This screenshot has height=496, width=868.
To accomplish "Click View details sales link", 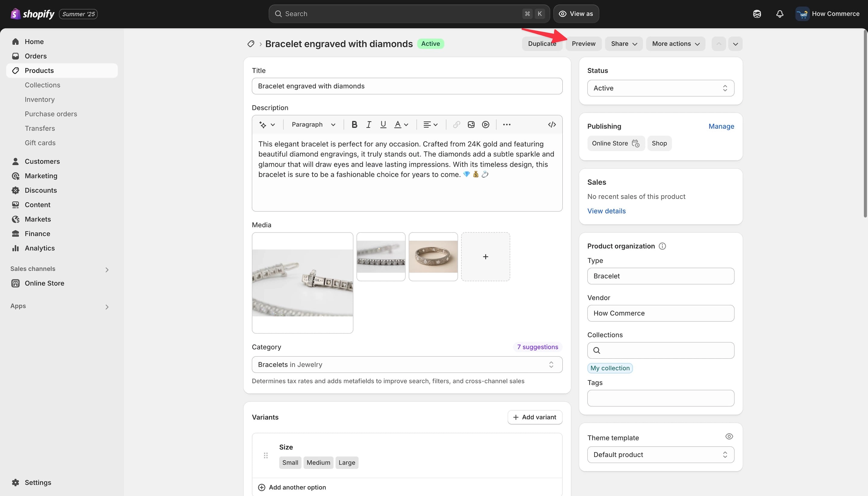I will (606, 211).
